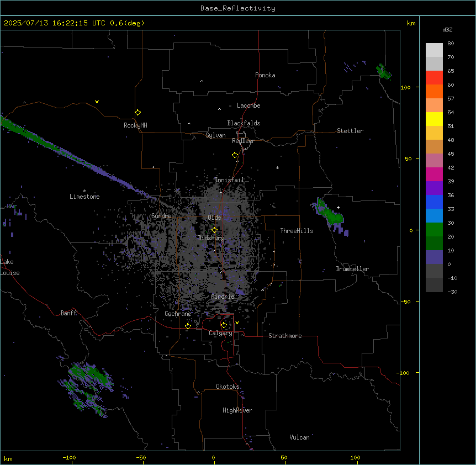Viewport: 476px width, 465px height.
Task: Click the Ponoka label
Action: tap(265, 75)
